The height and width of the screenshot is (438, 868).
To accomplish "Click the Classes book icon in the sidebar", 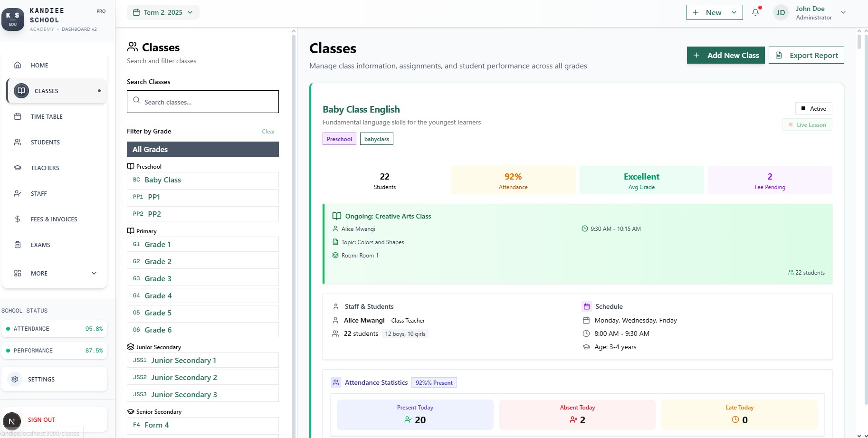I will [21, 91].
